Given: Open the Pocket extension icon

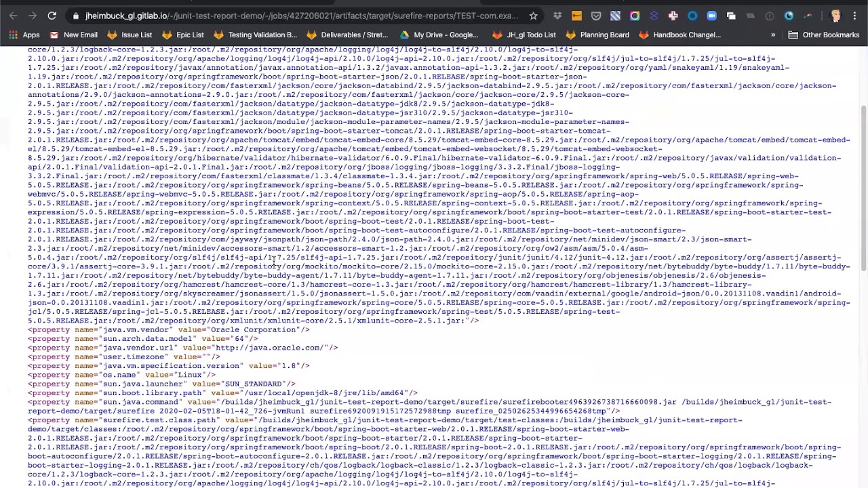Looking at the screenshot, I should (x=596, y=16).
